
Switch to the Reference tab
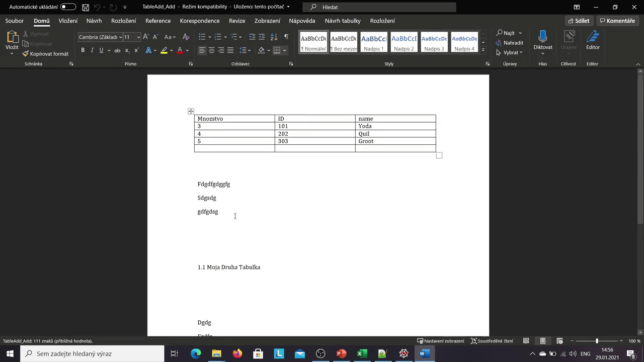[158, 21]
